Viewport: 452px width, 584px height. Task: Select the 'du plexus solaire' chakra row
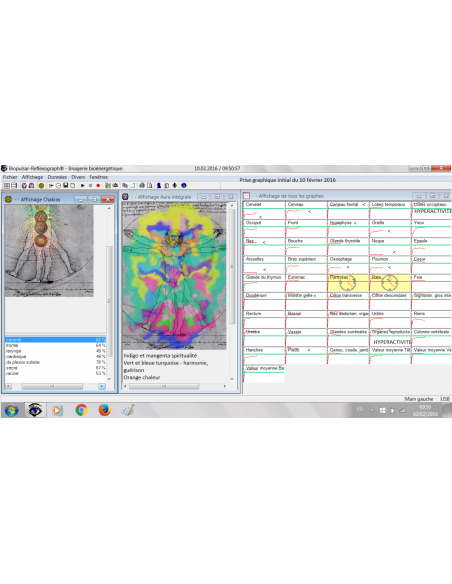(55, 362)
